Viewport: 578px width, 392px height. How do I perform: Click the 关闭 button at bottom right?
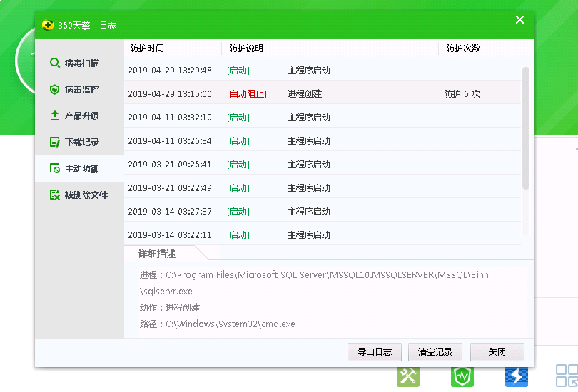point(497,352)
